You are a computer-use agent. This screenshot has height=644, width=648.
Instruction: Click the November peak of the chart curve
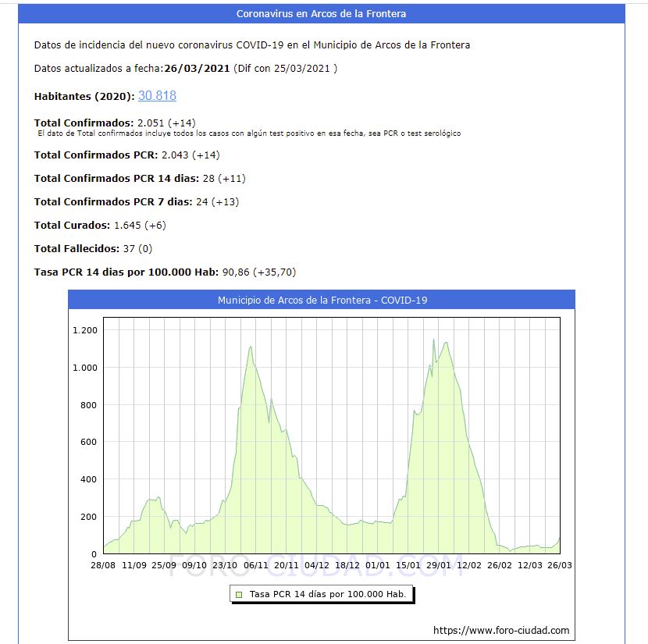(x=251, y=347)
